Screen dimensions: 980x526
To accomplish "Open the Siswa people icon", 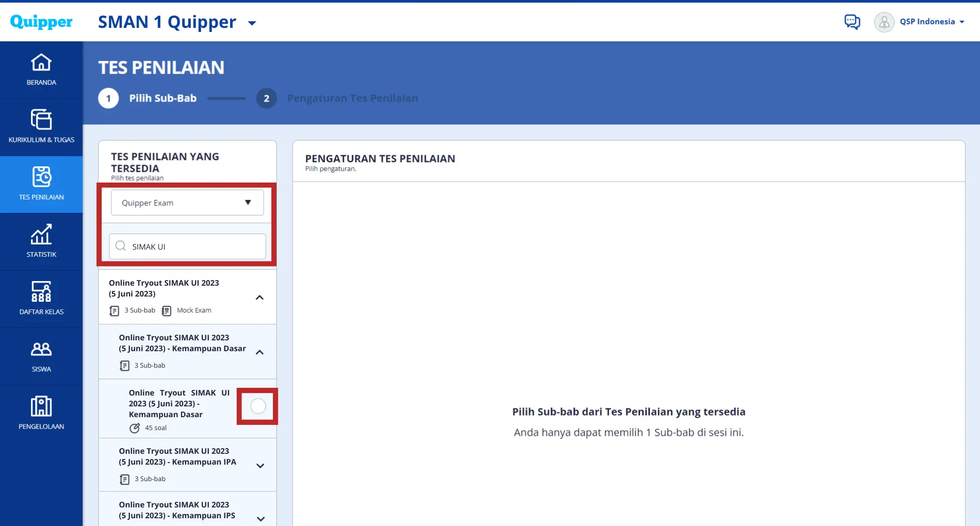I will click(x=41, y=349).
